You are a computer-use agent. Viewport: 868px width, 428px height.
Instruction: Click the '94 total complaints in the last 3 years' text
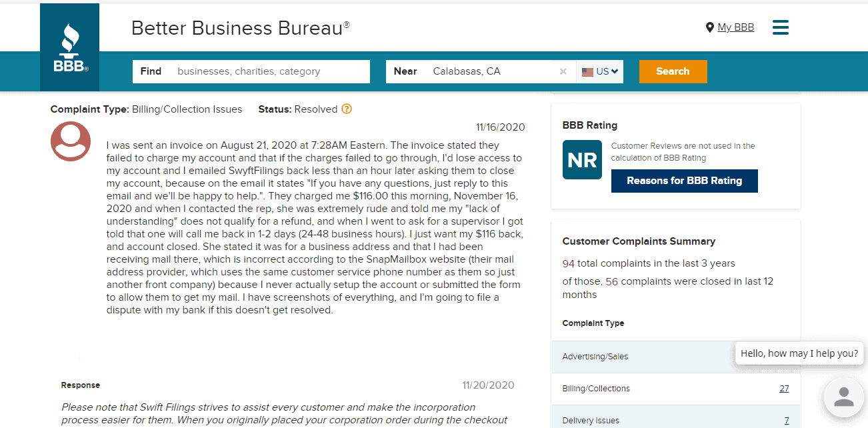click(649, 263)
